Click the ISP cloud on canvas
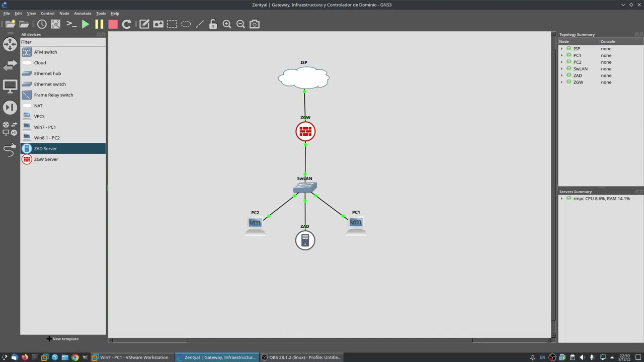The image size is (644, 362). pos(304,78)
